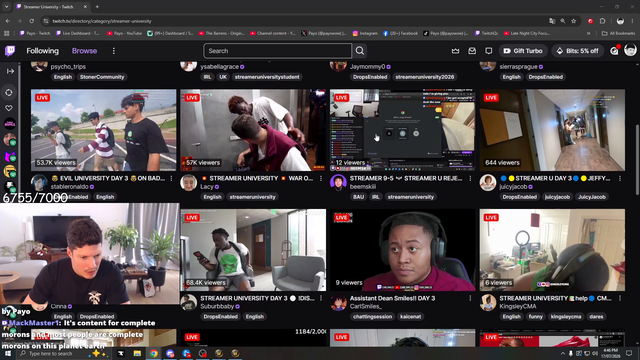Open the Suburbbaby channel name link
The image size is (640, 360).
(x=217, y=306)
